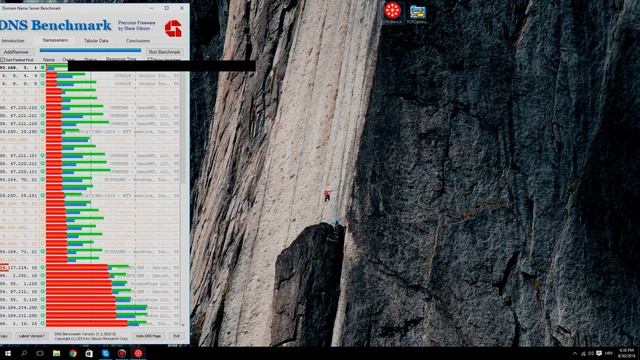Start the test with Run Benchmark
The width and height of the screenshot is (640, 360).
coord(164,52)
